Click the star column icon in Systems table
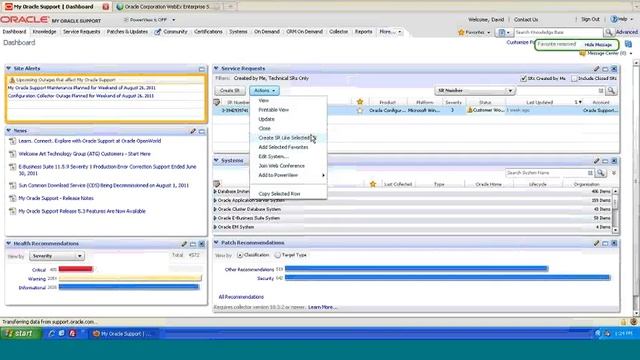Screen dimensions: 640x360 (373, 184)
